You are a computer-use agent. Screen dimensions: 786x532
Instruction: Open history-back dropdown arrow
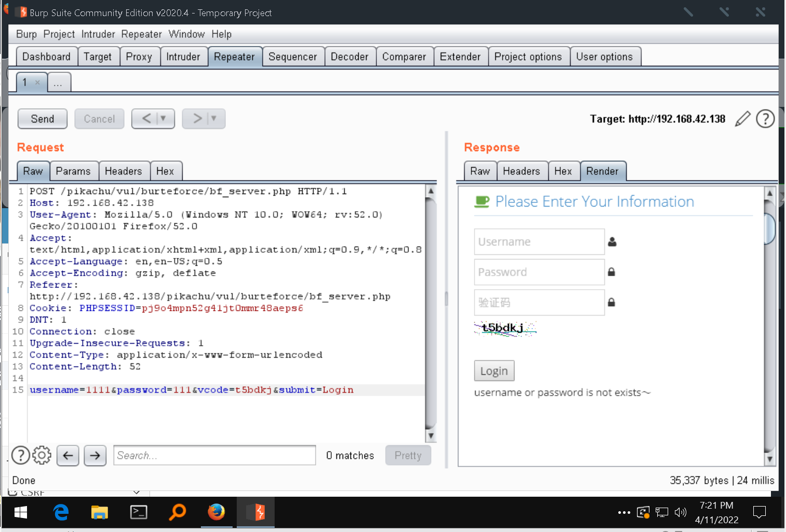(163, 119)
